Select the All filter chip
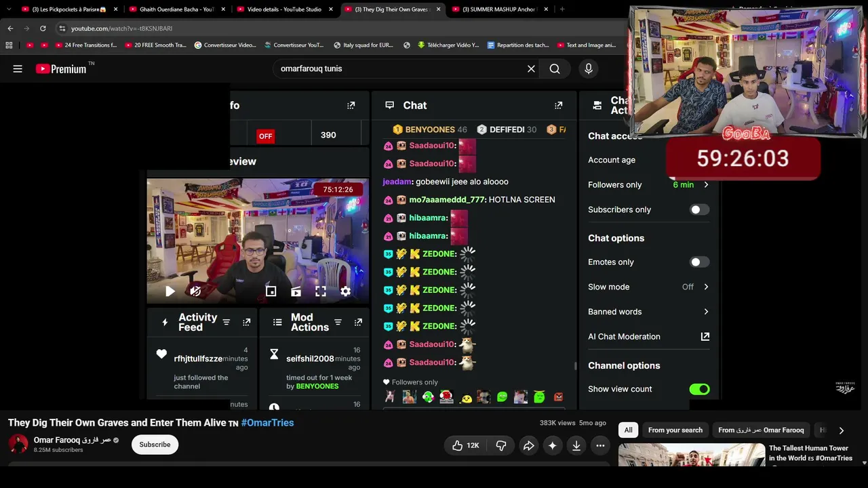This screenshot has height=488, width=868. 628,430
